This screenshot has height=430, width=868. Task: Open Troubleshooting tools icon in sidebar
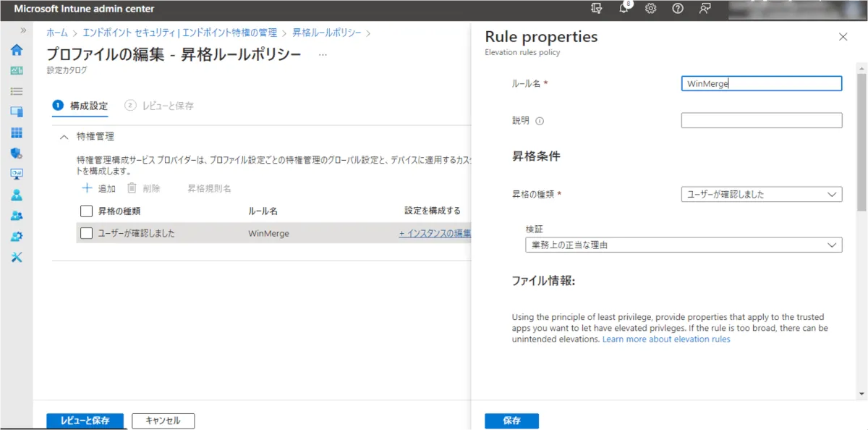[16, 258]
